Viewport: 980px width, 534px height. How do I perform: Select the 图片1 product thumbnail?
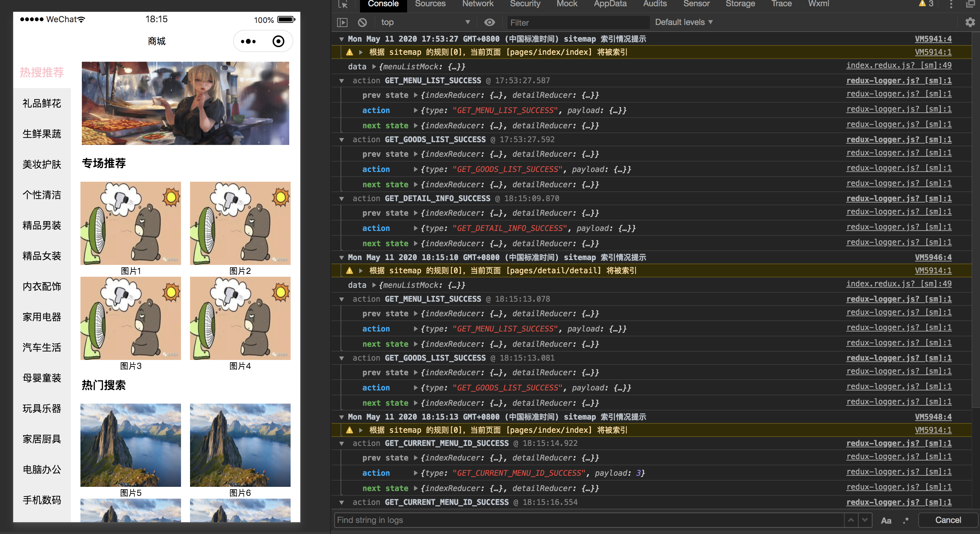click(x=130, y=223)
